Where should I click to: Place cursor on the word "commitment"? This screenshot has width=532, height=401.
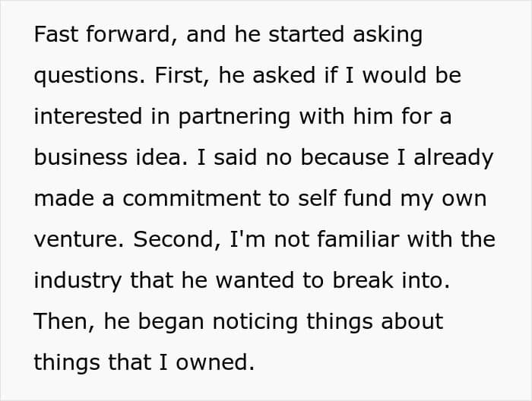(192, 199)
